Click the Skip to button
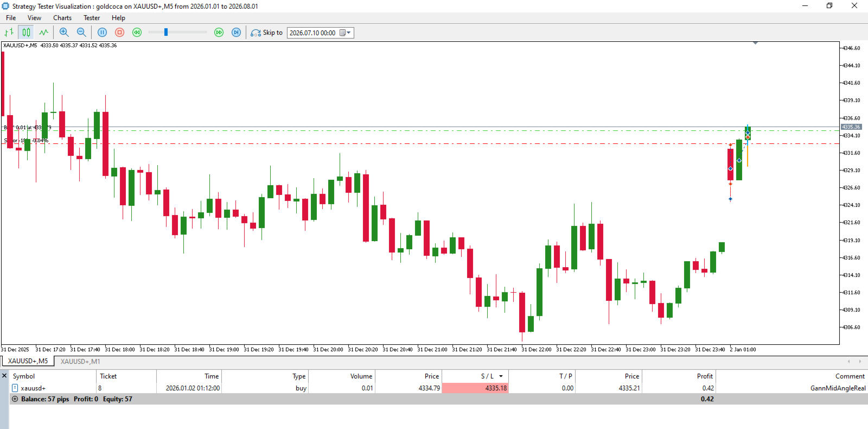 pyautogui.click(x=266, y=33)
